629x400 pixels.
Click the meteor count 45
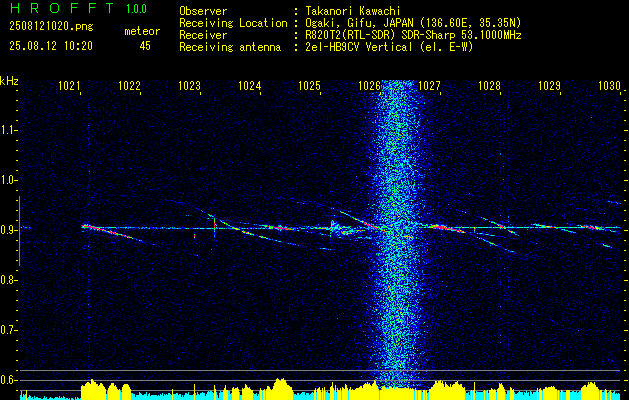145,46
